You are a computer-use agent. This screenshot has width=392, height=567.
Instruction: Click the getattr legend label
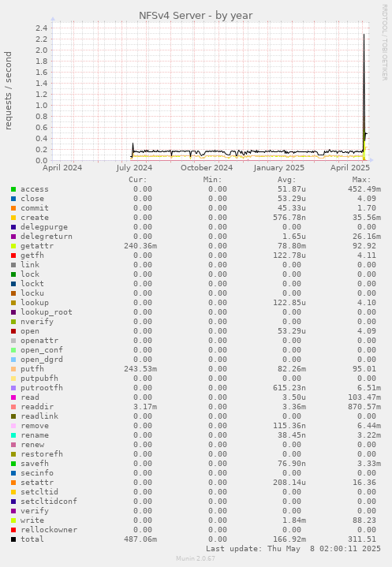[x=37, y=246]
